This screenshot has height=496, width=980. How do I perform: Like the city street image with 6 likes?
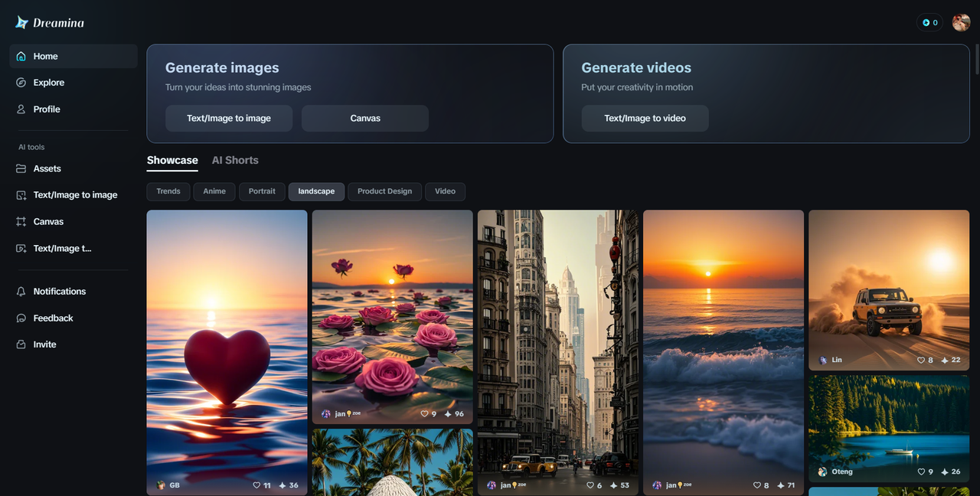coord(590,485)
